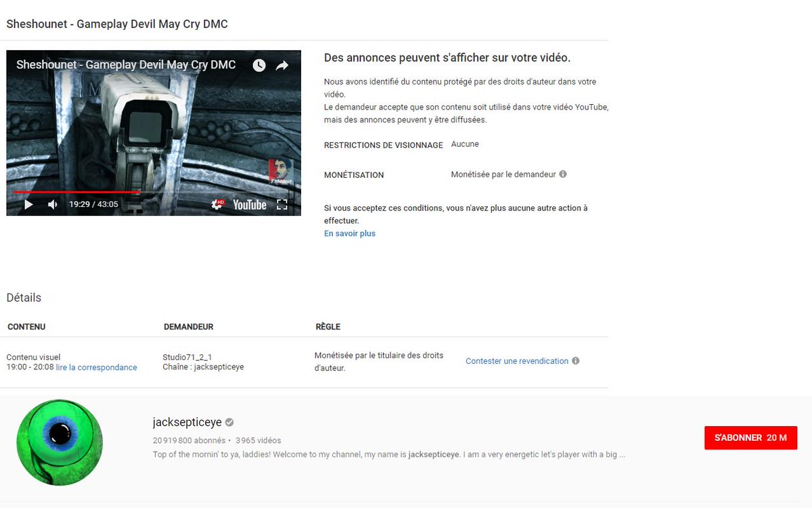Play the video with the play button

(x=28, y=204)
